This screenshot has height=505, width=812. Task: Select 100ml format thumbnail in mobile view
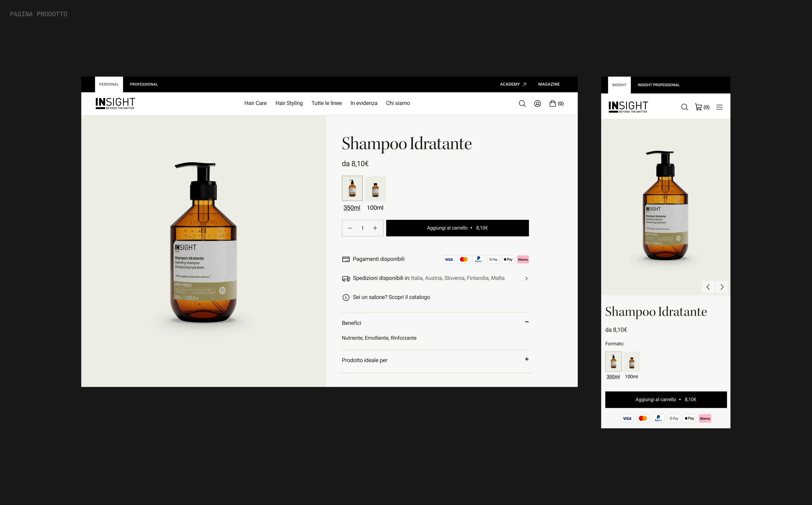point(632,362)
